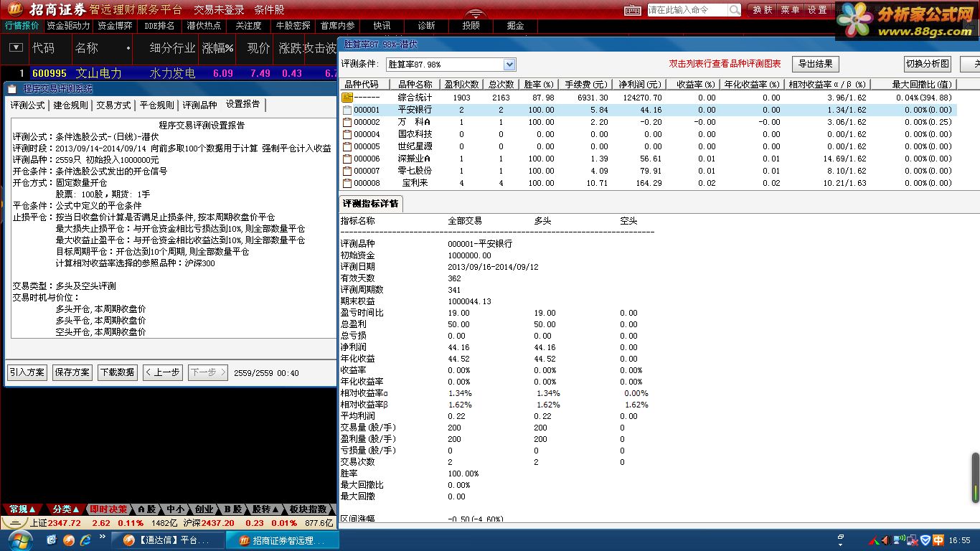
Task: Click the show desktop quick launch icon
Action: [x=52, y=540]
